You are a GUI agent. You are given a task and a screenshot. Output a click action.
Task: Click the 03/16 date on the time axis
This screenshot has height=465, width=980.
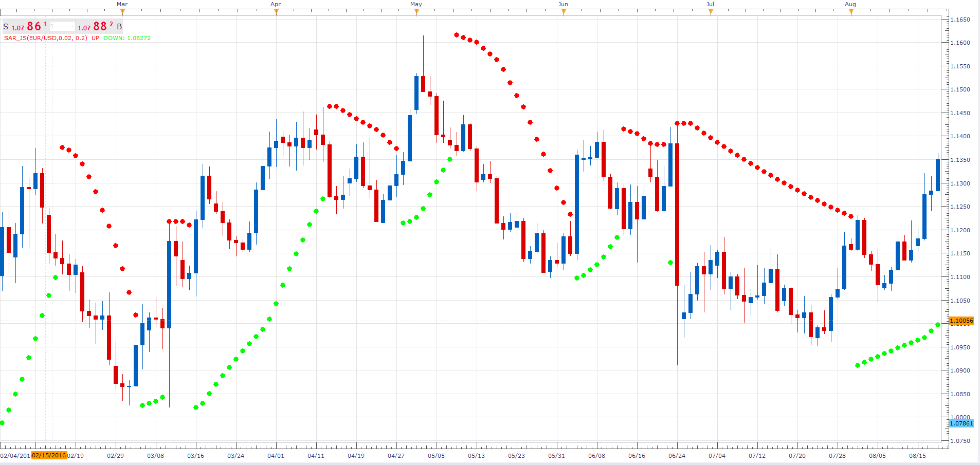point(195,456)
